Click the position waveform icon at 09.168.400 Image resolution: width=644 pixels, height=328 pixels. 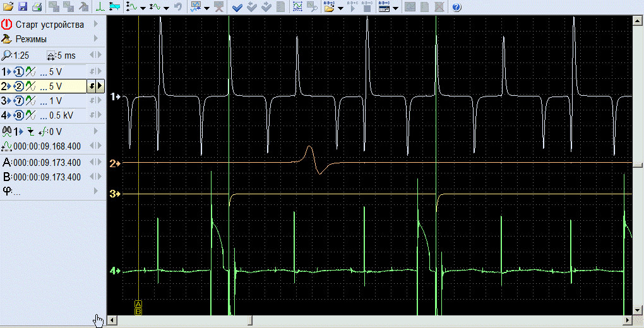pyautogui.click(x=6, y=146)
